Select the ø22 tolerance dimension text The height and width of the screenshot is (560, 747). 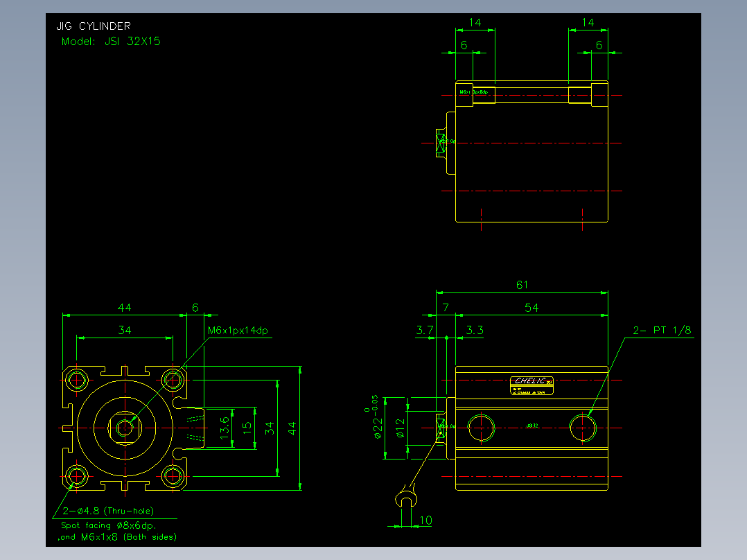[374, 417]
